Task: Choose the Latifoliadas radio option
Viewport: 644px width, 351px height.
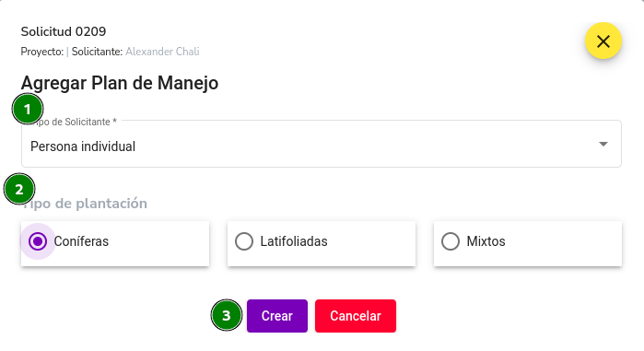Action: pos(244,241)
